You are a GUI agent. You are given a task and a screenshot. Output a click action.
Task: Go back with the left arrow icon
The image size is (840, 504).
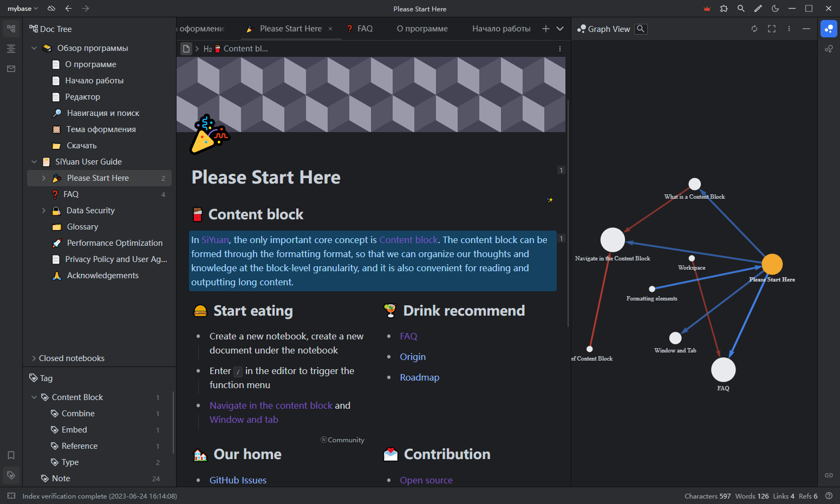tap(68, 9)
